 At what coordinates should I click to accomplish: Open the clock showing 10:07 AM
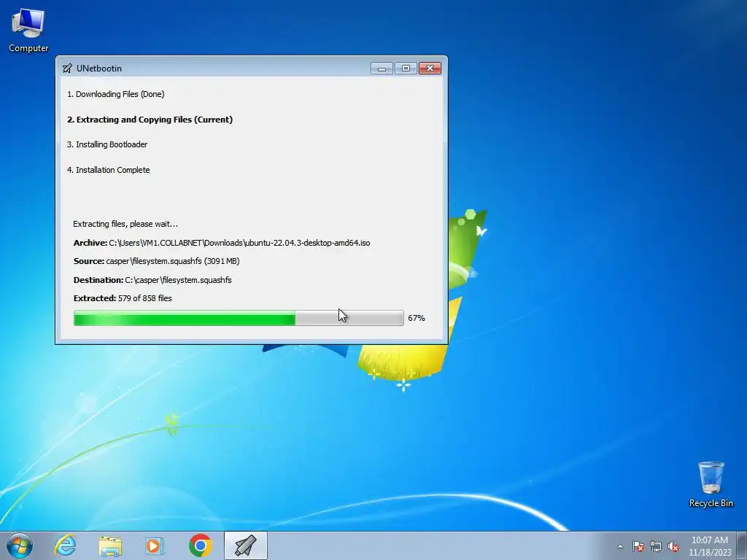pyautogui.click(x=709, y=546)
